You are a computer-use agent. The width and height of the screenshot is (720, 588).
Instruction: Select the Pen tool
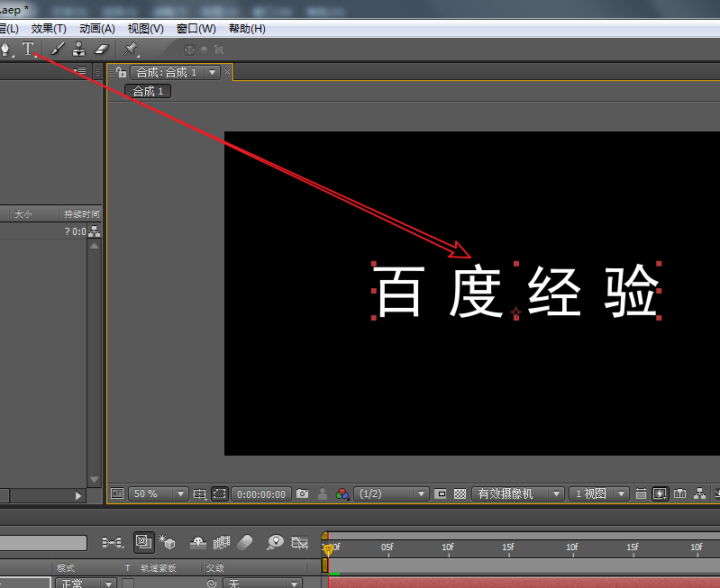(5, 49)
